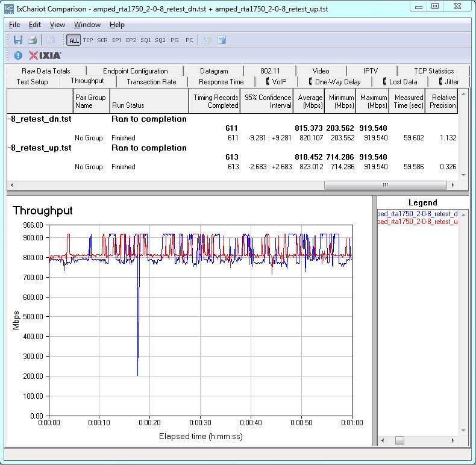
Task: Click table vertical scroll down arrow
Action: (x=463, y=175)
